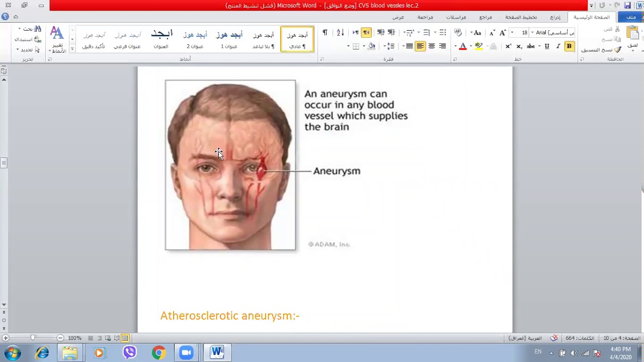
Task: Apply the Title (العنوان) style
Action: [161, 40]
